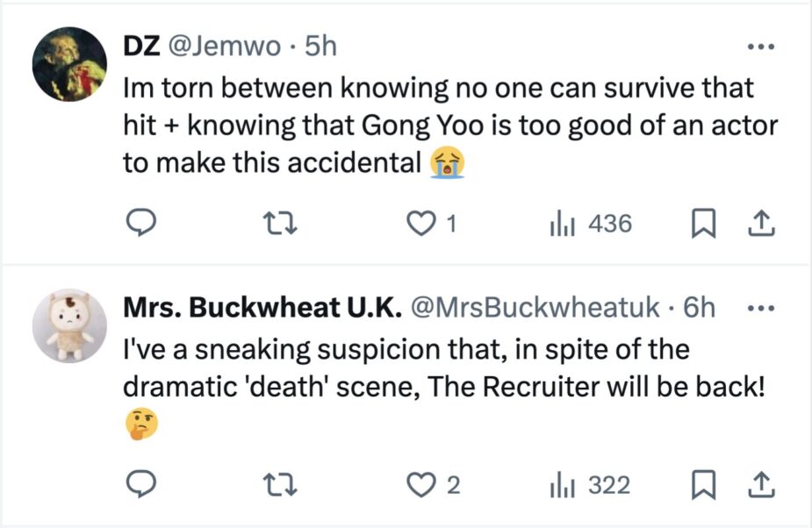Open the 6h timestamp of Buckwheat's tweet

click(699, 307)
